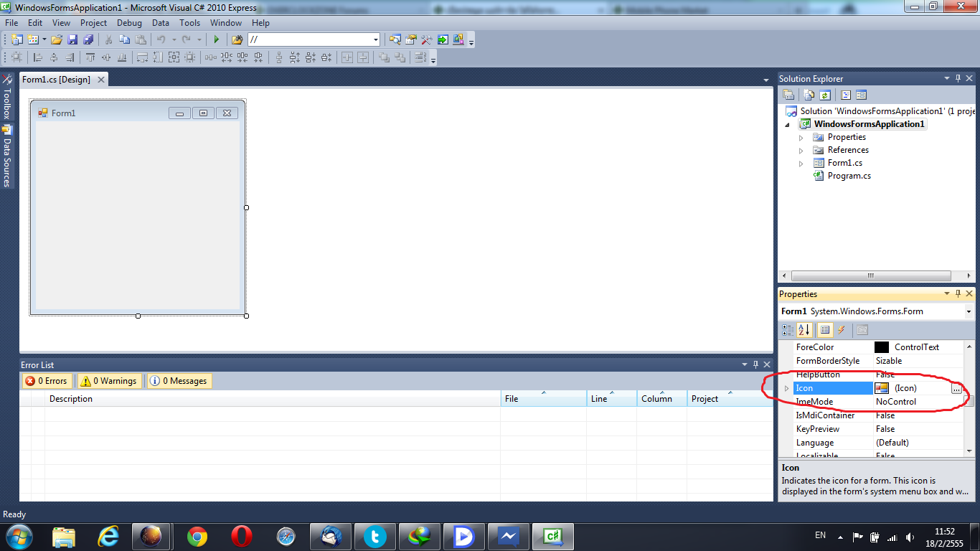Save the current file with the floppy icon
The width and height of the screenshot is (980, 551).
click(72, 40)
